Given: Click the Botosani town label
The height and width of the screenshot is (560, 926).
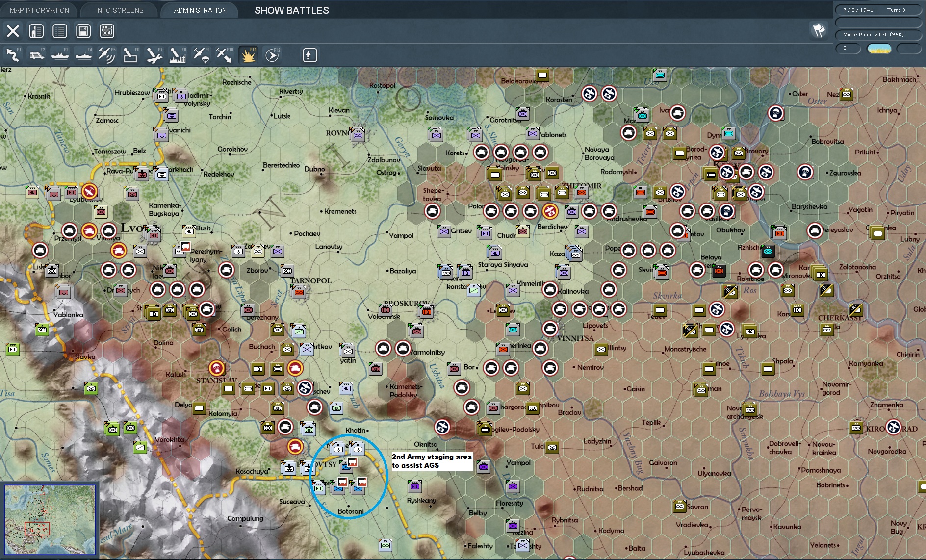Looking at the screenshot, I should pyautogui.click(x=351, y=511).
